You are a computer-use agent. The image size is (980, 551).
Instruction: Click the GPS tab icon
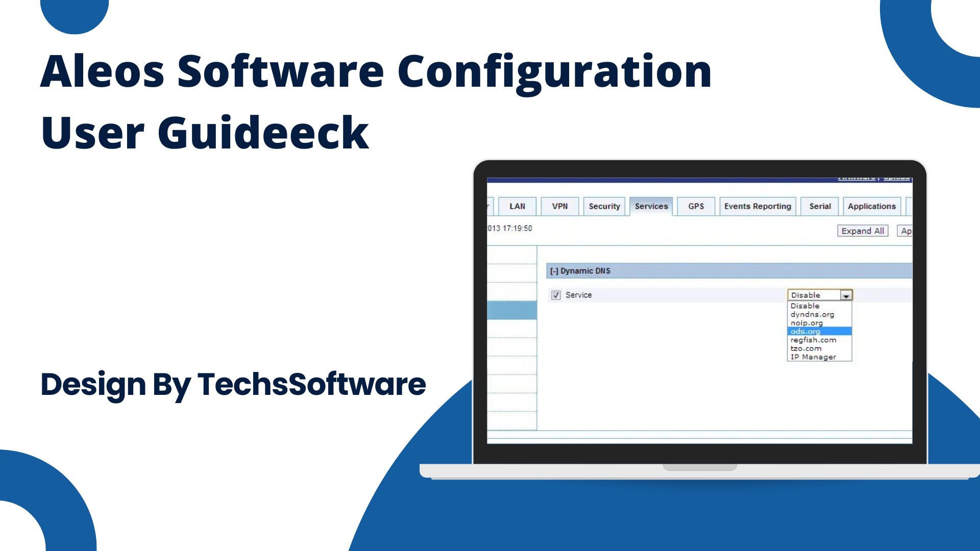696,206
